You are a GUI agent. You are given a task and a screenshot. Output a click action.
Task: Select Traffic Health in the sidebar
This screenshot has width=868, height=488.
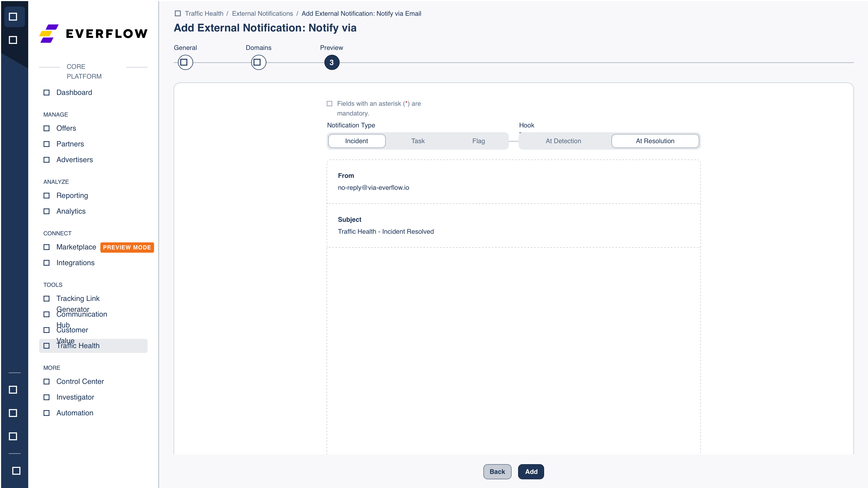(x=93, y=346)
